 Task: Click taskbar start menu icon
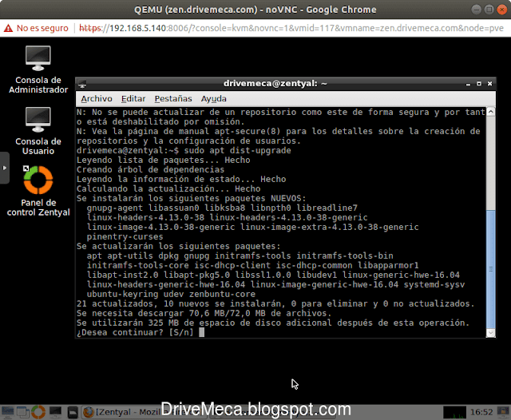point(7,412)
